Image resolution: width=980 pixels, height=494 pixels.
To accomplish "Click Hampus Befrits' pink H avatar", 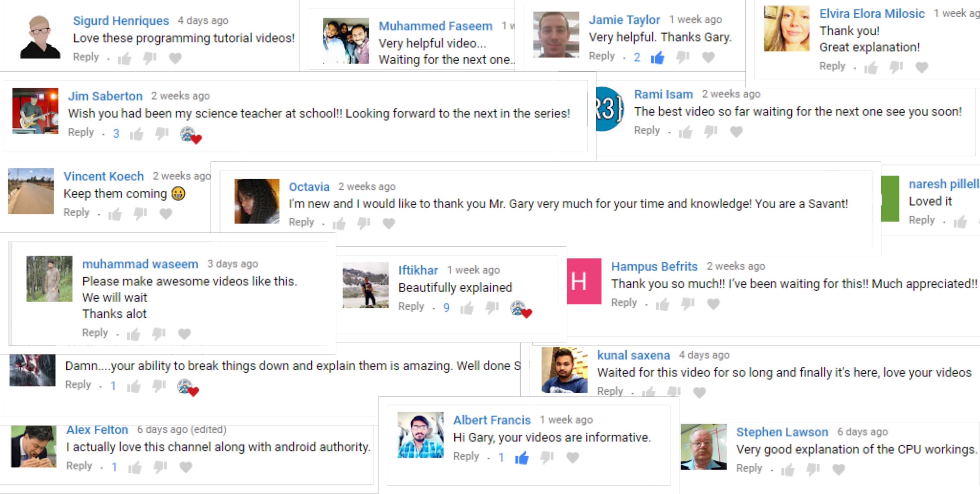I will (x=584, y=281).
